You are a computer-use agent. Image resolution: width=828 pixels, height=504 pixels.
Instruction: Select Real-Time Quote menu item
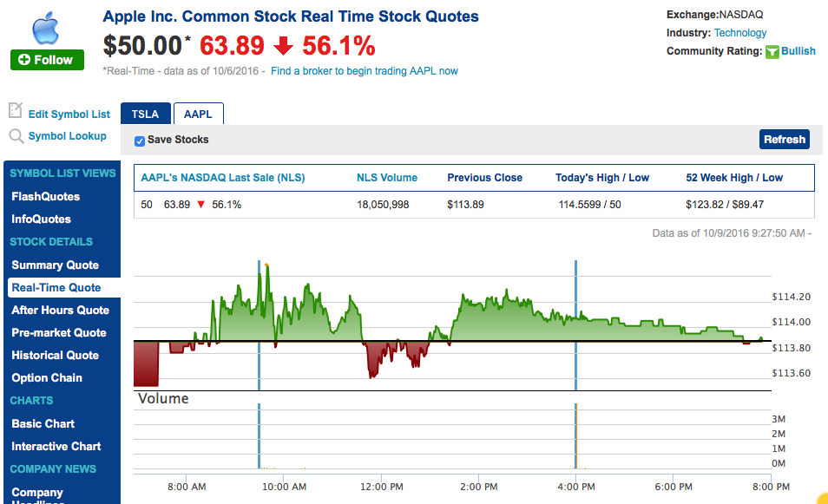56,288
